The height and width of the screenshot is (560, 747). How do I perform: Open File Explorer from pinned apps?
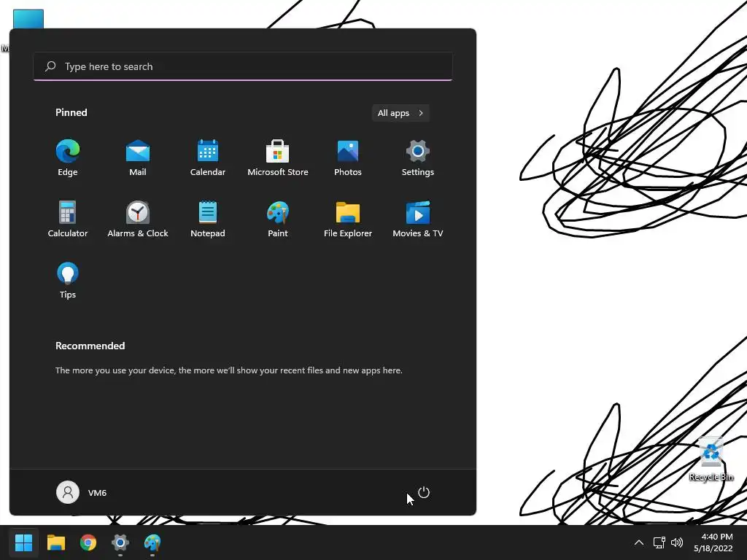point(348,219)
